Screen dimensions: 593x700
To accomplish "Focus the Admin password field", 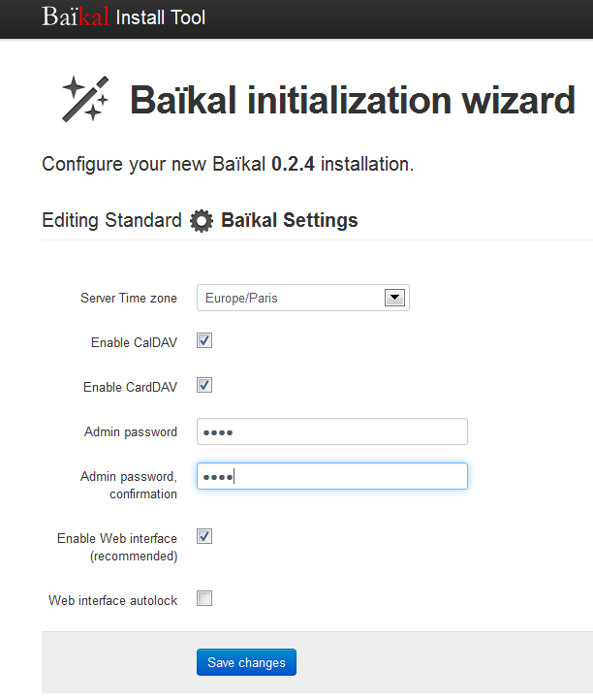I will tap(332, 431).
